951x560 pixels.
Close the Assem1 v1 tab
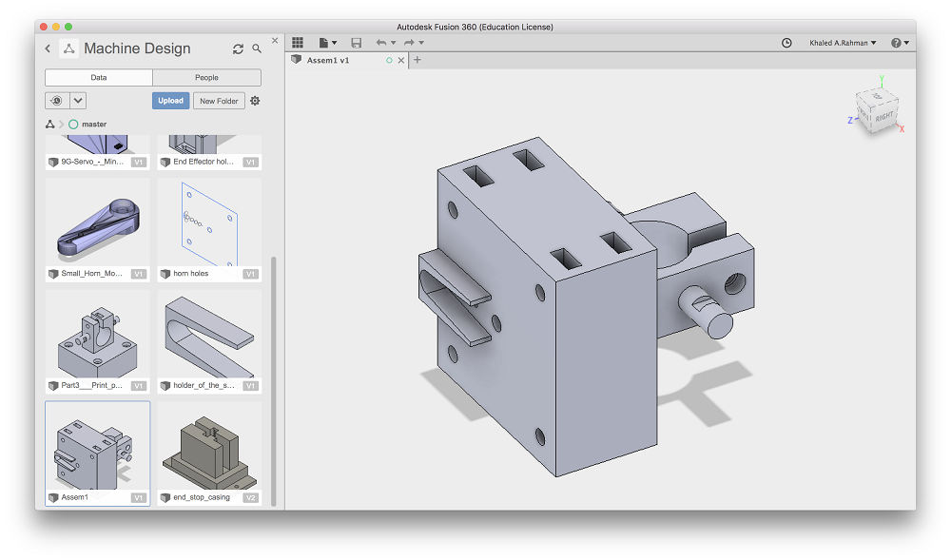pos(401,60)
